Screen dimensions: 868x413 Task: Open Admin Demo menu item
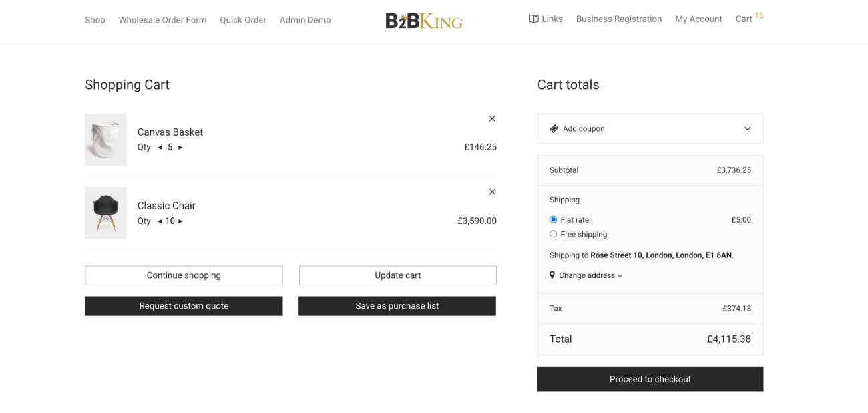pyautogui.click(x=305, y=20)
